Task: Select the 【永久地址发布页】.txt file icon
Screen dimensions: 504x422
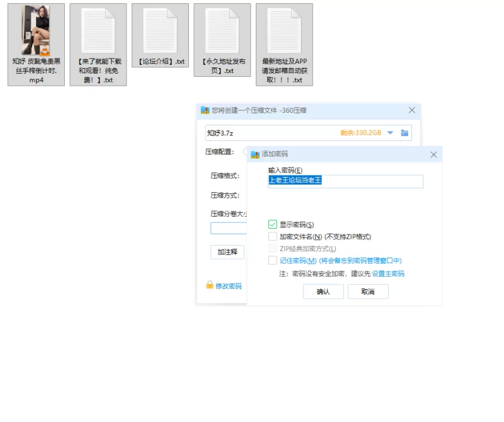Action: click(x=222, y=30)
